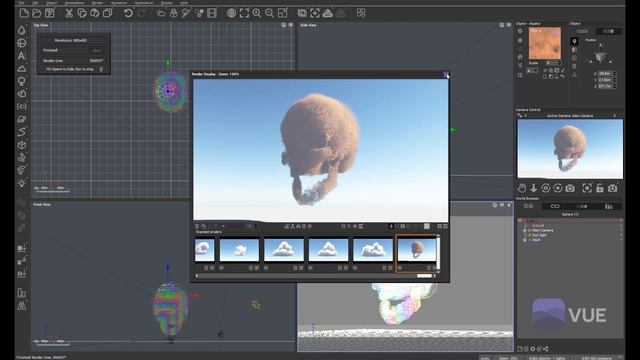Image resolution: width=640 pixels, height=360 pixels.
Task: Click the frame-selection bracket icon in toolbar
Action: tap(244, 13)
